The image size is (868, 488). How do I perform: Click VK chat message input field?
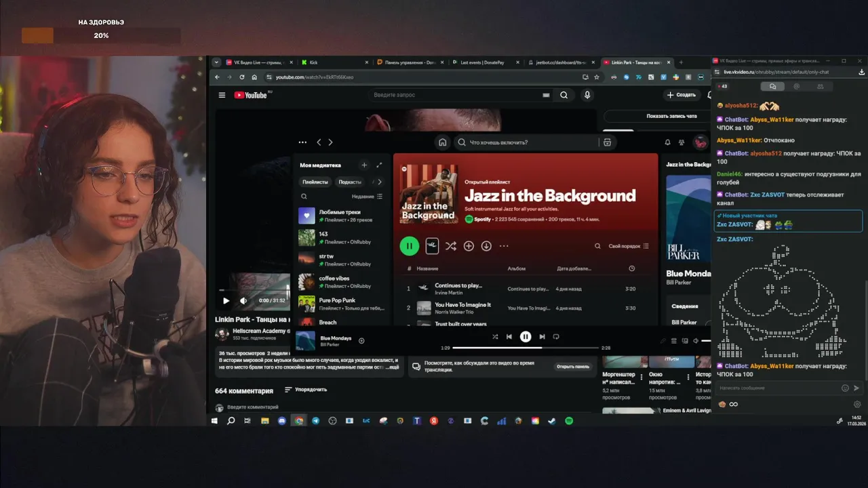777,388
